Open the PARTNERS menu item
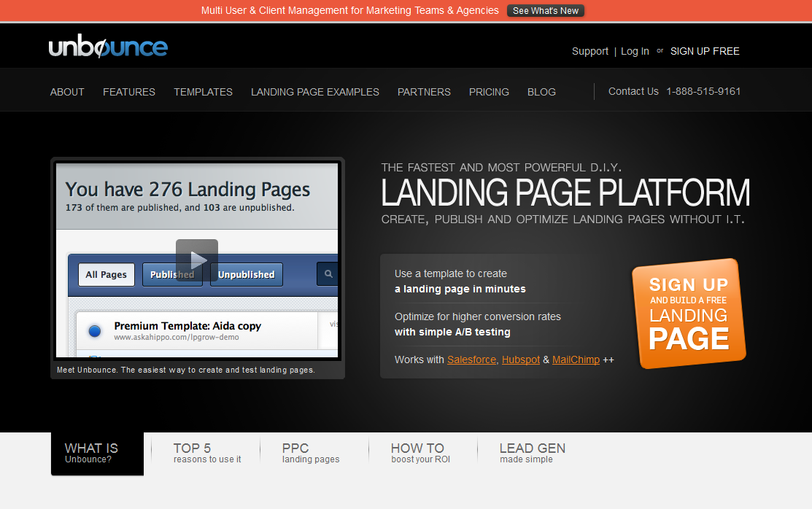This screenshot has width=812, height=509. coord(424,92)
